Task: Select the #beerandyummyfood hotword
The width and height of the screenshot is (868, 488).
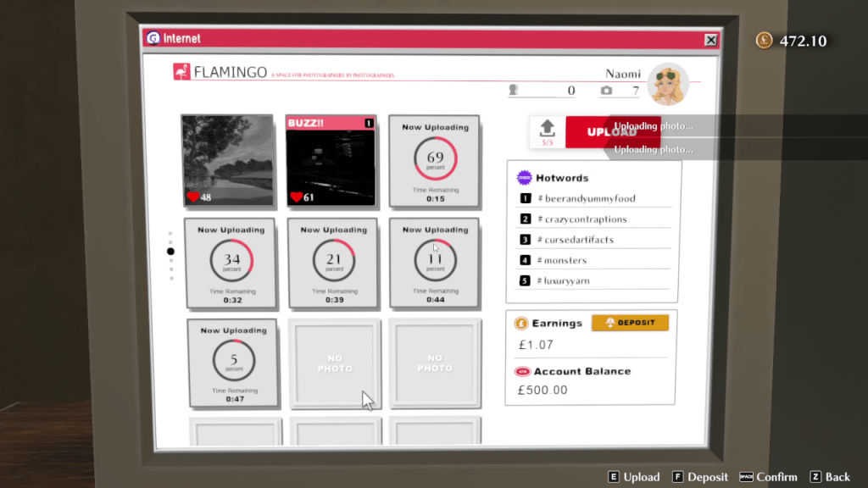Action: [x=591, y=198]
